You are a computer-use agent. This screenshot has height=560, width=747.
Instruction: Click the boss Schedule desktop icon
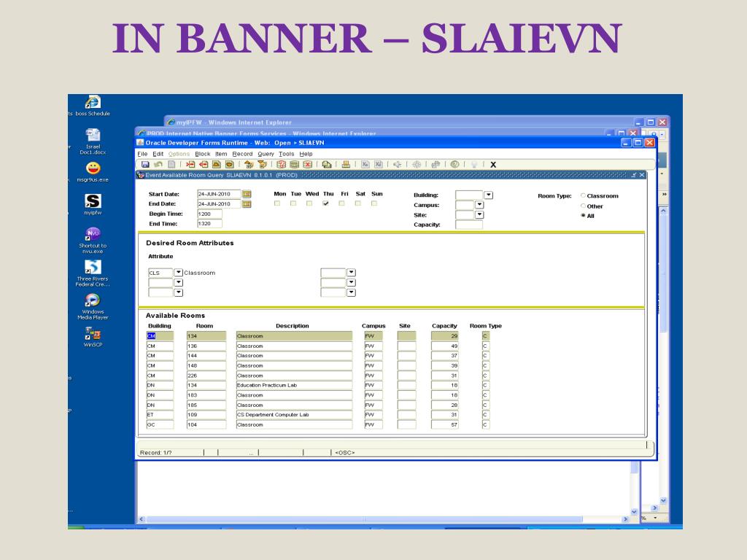pyautogui.click(x=93, y=106)
